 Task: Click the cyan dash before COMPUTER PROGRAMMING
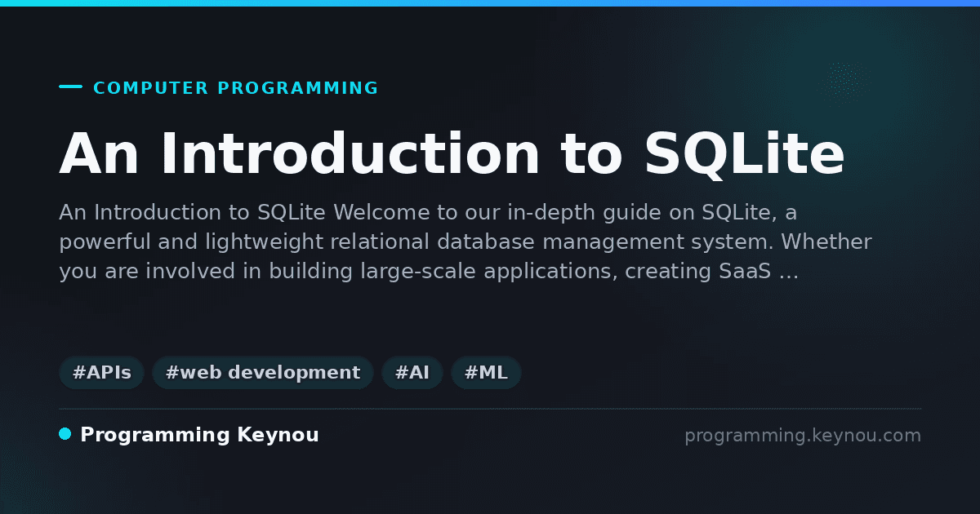[70, 86]
